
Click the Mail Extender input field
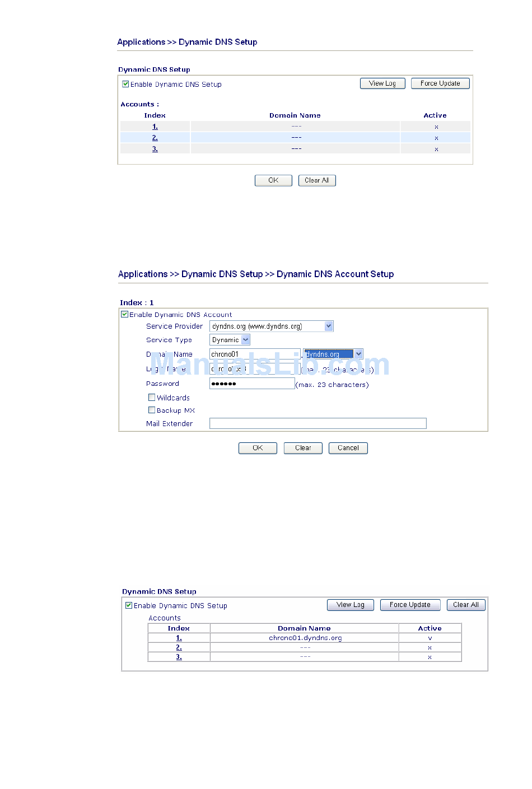318,423
